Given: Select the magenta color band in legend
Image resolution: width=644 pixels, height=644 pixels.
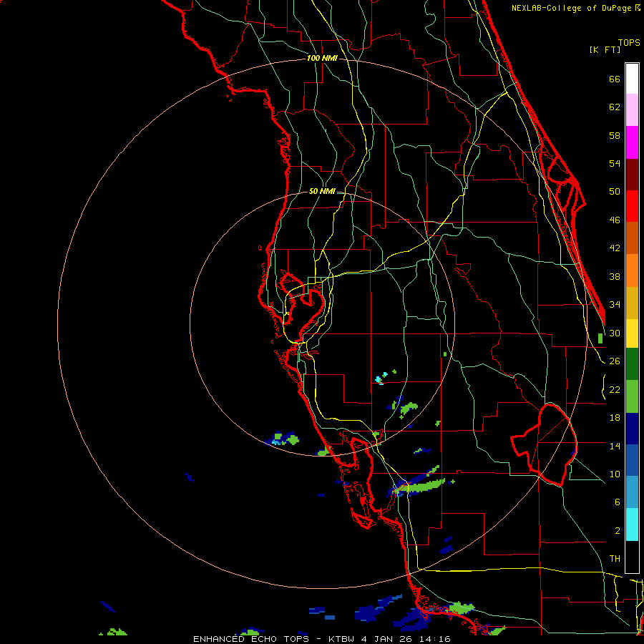Looking at the screenshot, I should [632, 142].
